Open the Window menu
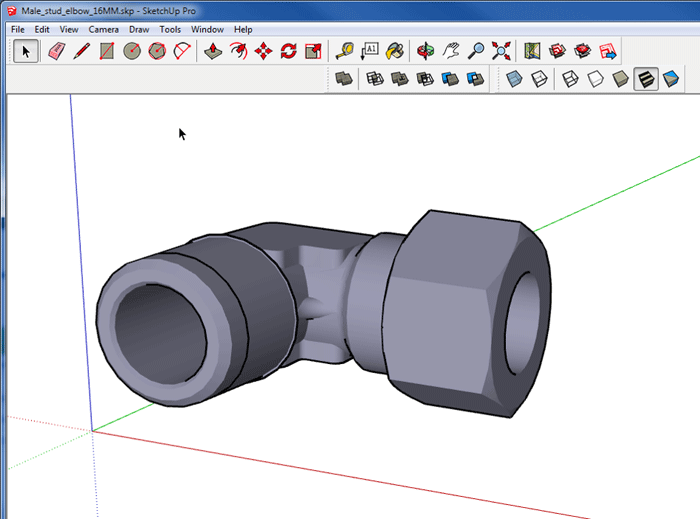The height and width of the screenshot is (519, 700). pyautogui.click(x=207, y=29)
